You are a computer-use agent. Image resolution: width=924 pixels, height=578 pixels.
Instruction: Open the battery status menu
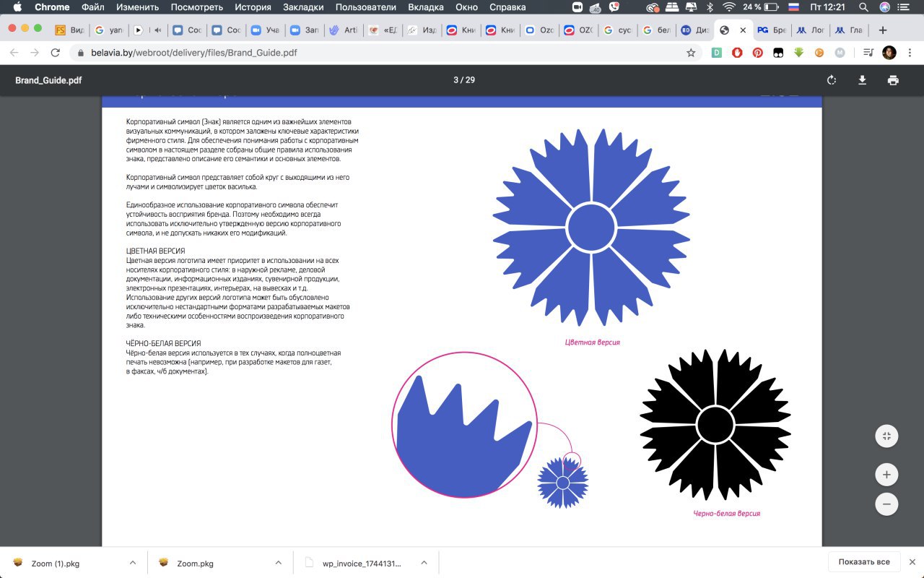pyautogui.click(x=761, y=7)
